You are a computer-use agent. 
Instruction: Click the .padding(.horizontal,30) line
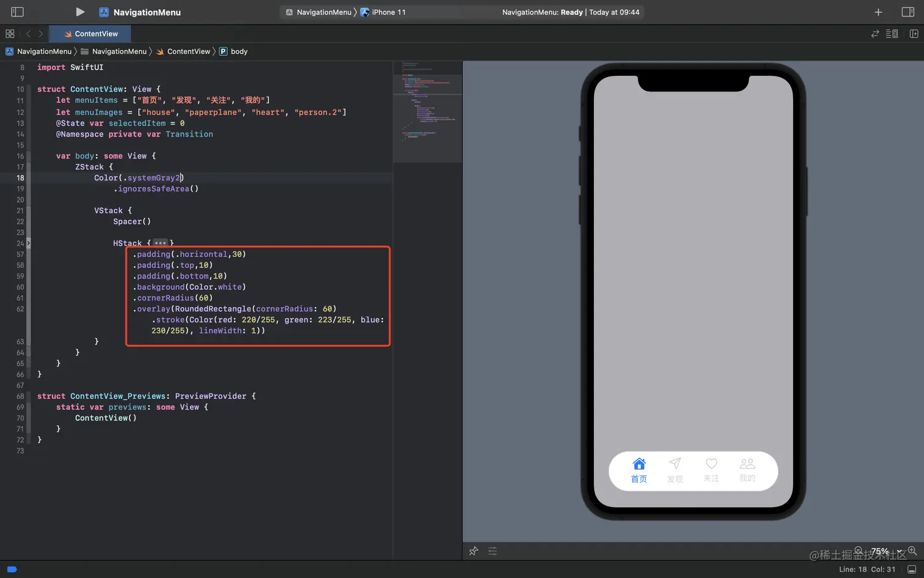pos(189,254)
